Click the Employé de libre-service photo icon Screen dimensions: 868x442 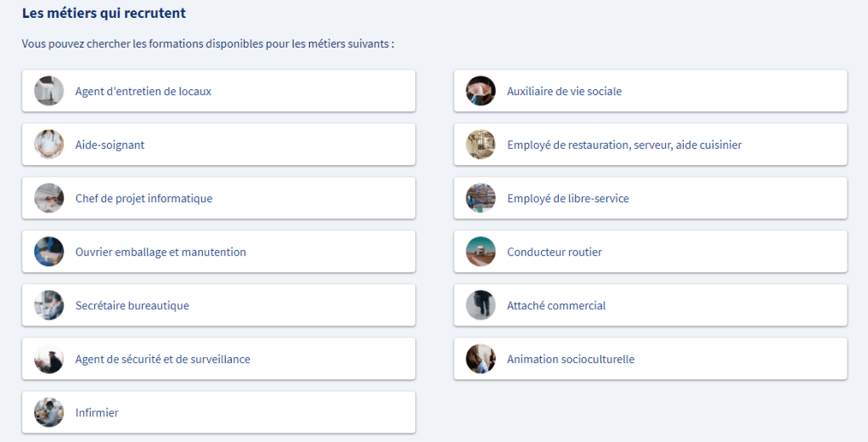coord(481,198)
